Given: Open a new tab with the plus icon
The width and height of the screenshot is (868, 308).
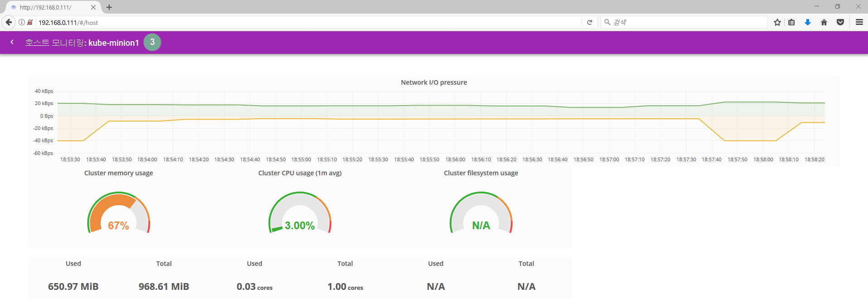Looking at the screenshot, I should point(109,7).
